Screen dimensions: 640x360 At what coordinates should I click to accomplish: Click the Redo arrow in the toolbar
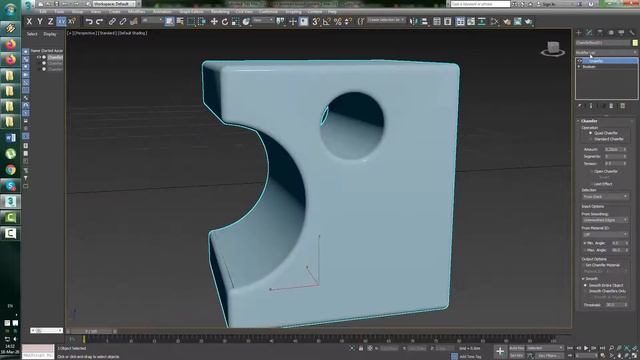99,22
